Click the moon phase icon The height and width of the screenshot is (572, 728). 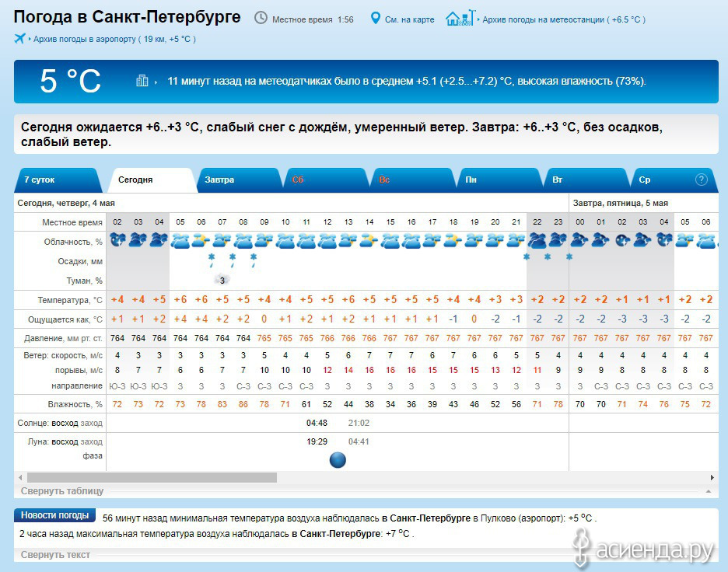coord(338,460)
